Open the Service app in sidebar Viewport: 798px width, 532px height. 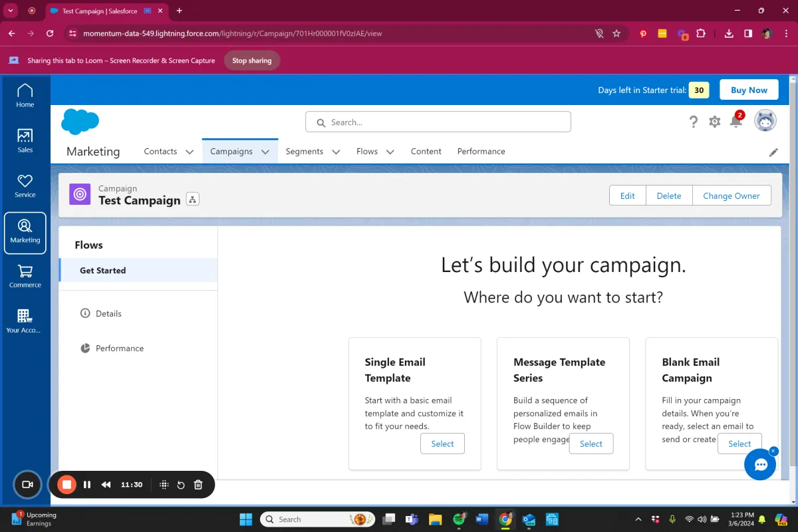(x=25, y=186)
